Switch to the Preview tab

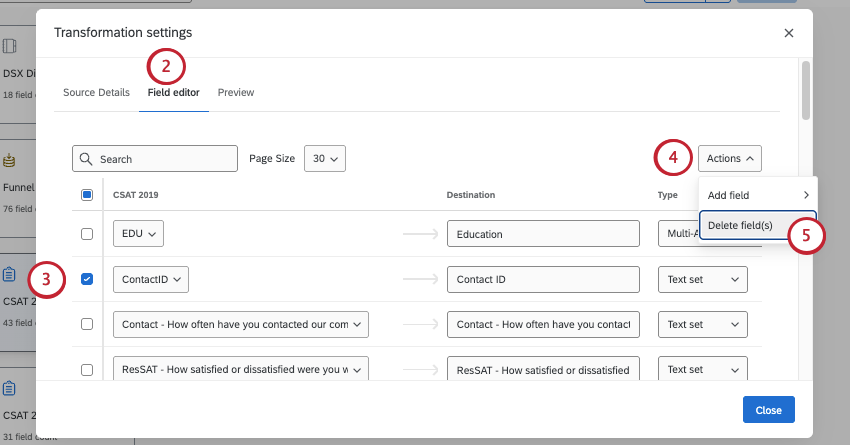(236, 93)
